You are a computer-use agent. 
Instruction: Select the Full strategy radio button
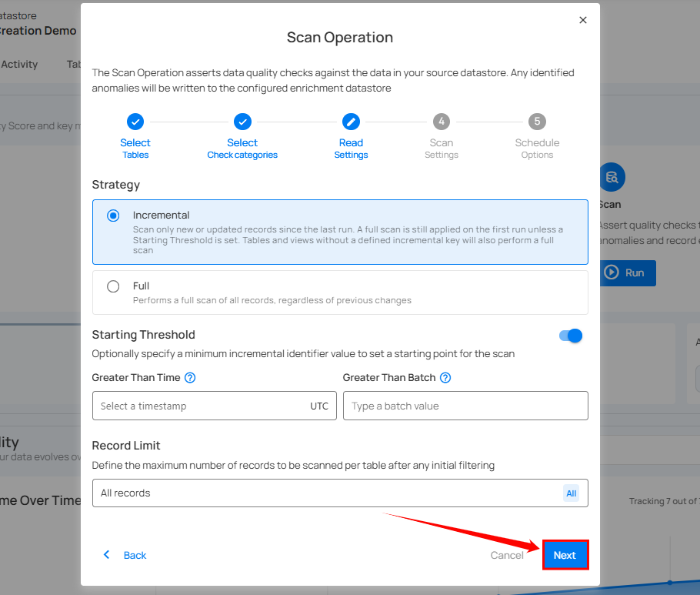click(x=114, y=286)
